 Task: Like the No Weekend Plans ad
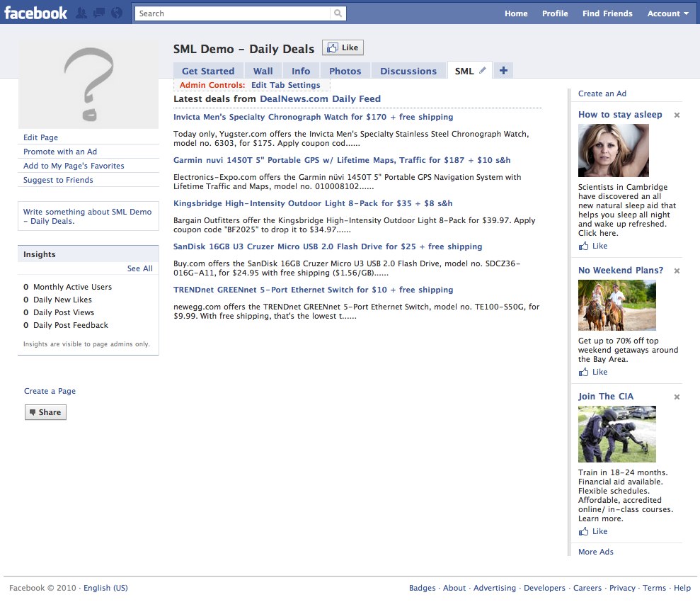pyautogui.click(x=593, y=372)
